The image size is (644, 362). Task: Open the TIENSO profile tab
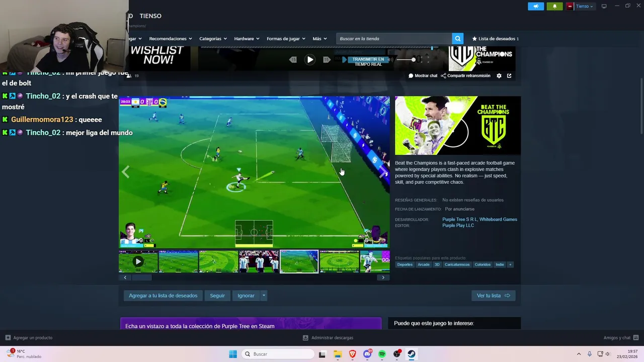click(x=150, y=16)
